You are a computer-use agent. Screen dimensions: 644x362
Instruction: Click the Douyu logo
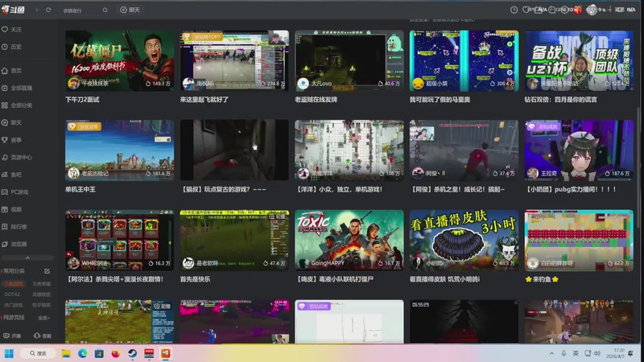click(13, 10)
